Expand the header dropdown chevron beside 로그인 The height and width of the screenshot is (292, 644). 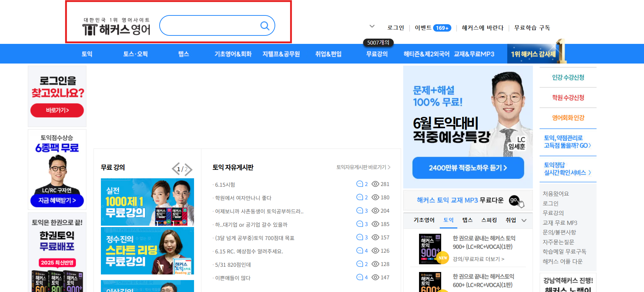click(372, 26)
